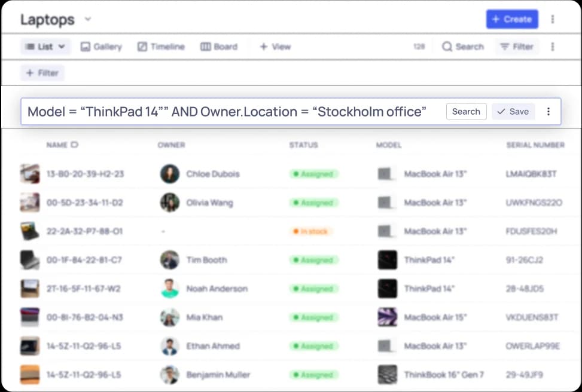Click the SERIAL NUMBER column header
Image resolution: width=582 pixels, height=392 pixels.
click(535, 145)
